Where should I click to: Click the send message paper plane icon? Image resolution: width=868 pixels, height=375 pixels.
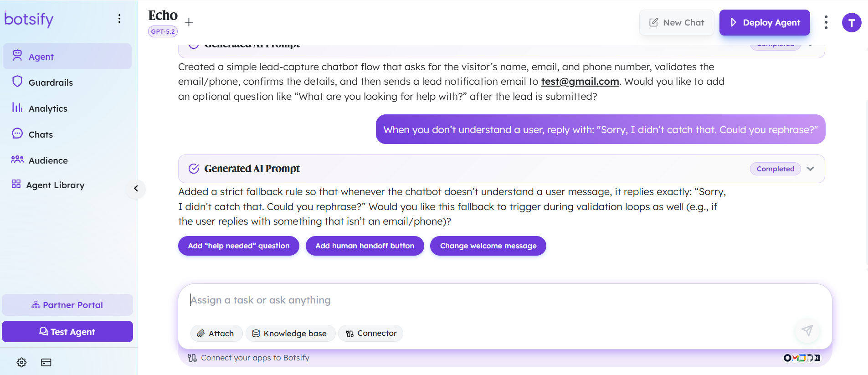click(807, 330)
